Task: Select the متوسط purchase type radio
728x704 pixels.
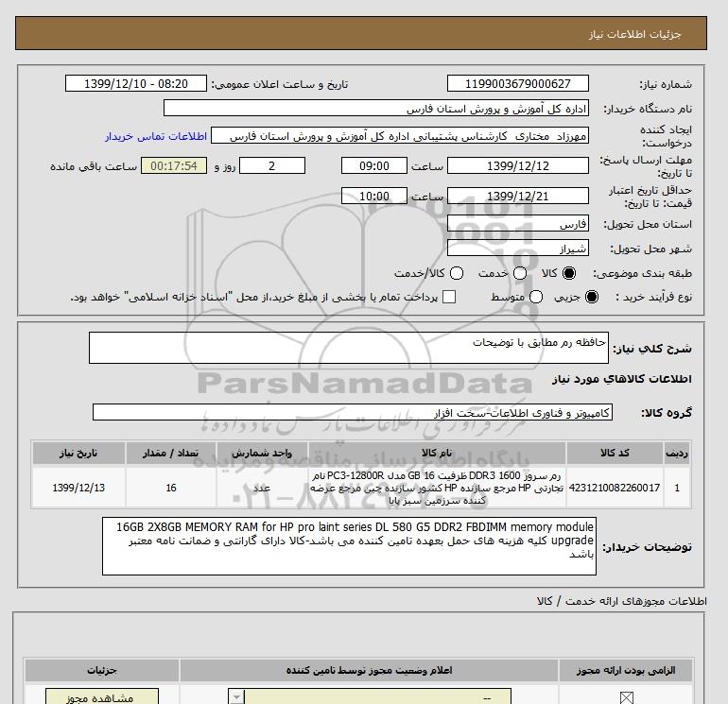Action: 536,297
